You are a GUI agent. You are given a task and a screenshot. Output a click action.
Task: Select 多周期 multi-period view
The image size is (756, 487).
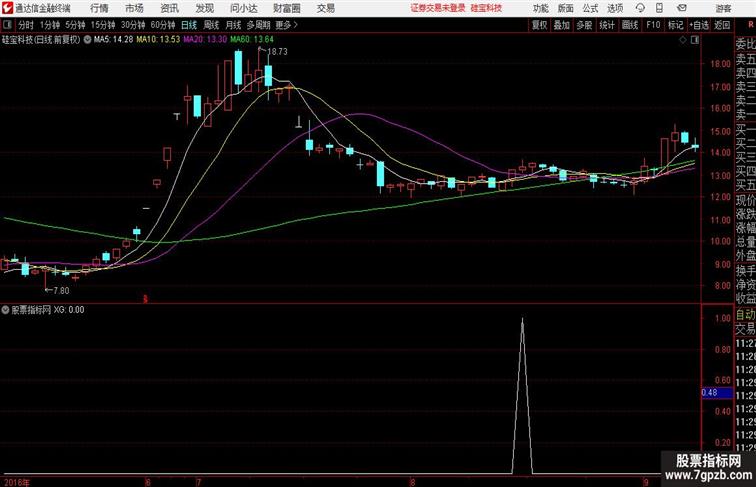click(258, 25)
